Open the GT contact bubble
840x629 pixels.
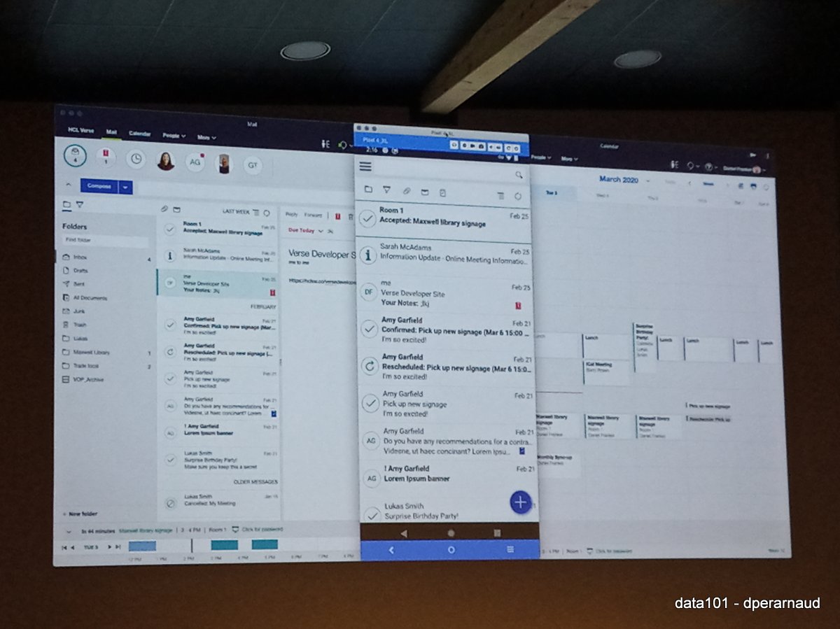point(253,165)
